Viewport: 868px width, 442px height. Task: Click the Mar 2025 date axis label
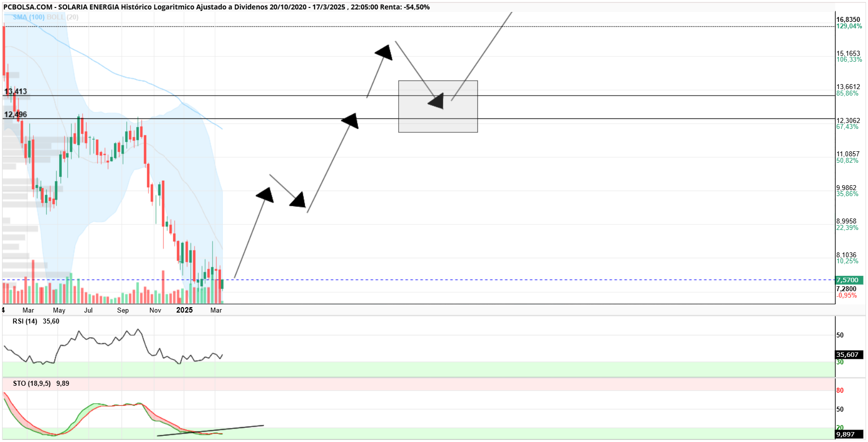pyautogui.click(x=216, y=310)
